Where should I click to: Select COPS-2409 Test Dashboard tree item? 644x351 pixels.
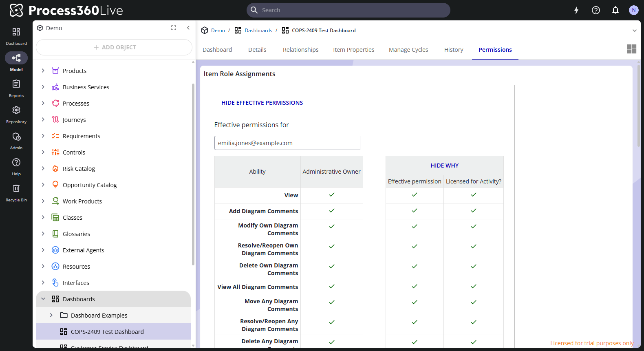point(113,331)
